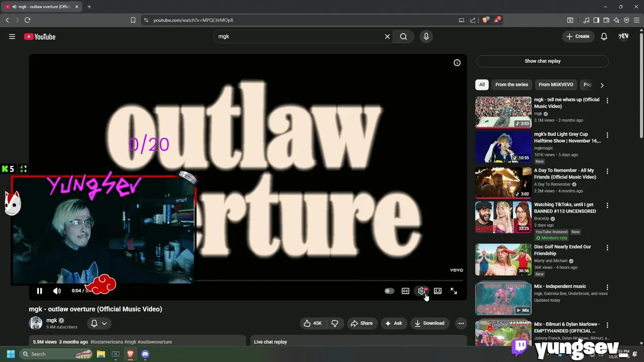Open Brave playlist music note icon
Image resolution: width=644 pixels, height=362 pixels.
(x=586, y=20)
